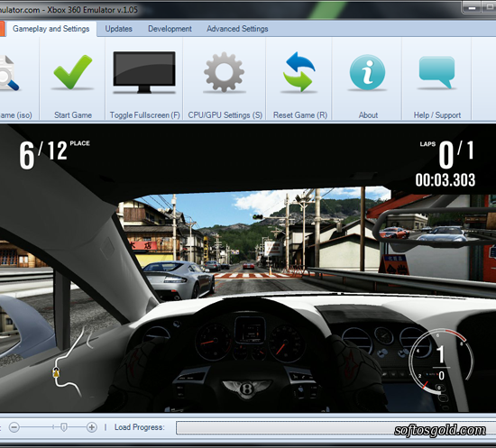Click the tachometer gear indicator in game
This screenshot has width=496, height=448.
pos(441,361)
